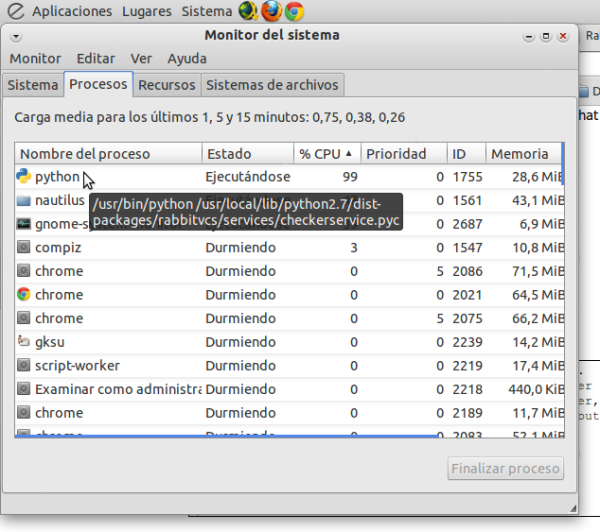Open the Editar menu
600x532 pixels.
pos(96,59)
